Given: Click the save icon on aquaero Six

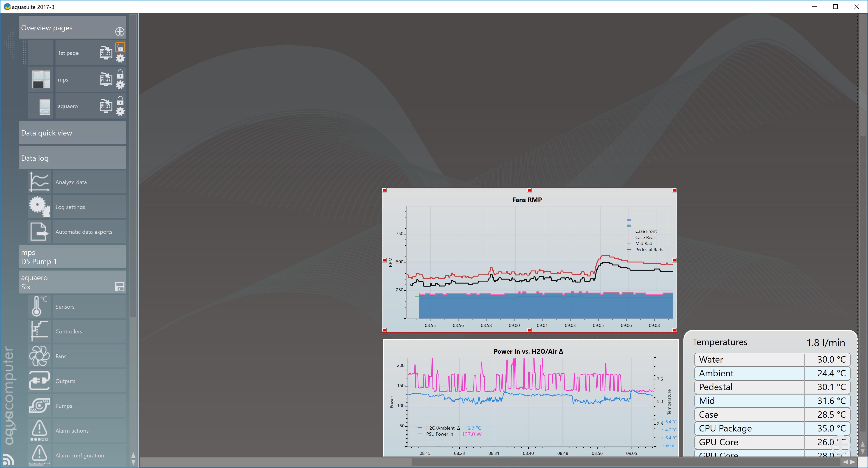Looking at the screenshot, I should tap(120, 287).
